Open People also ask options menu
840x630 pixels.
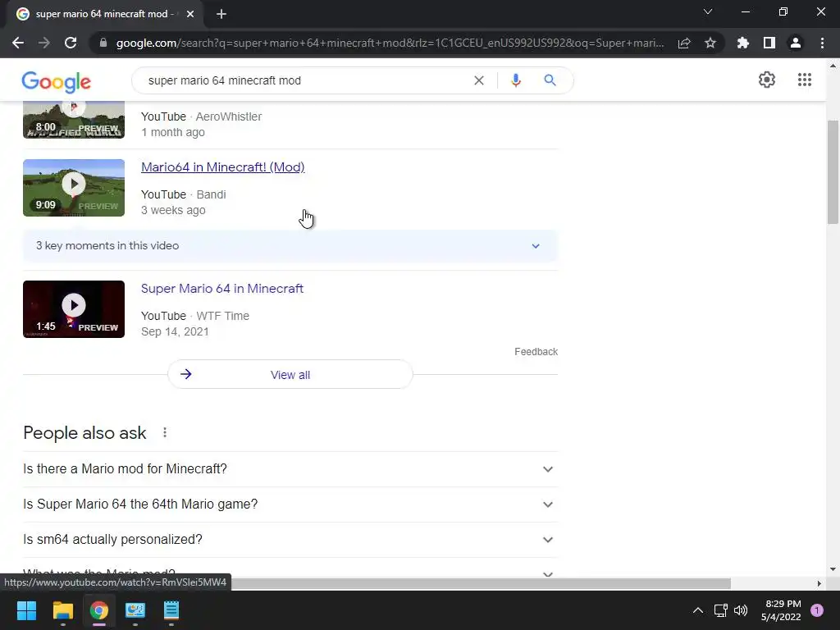(165, 432)
